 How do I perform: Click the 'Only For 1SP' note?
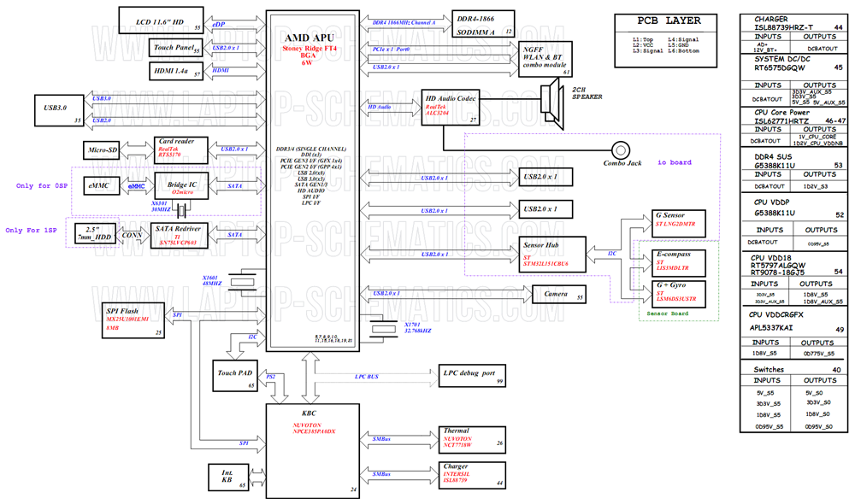click(31, 231)
